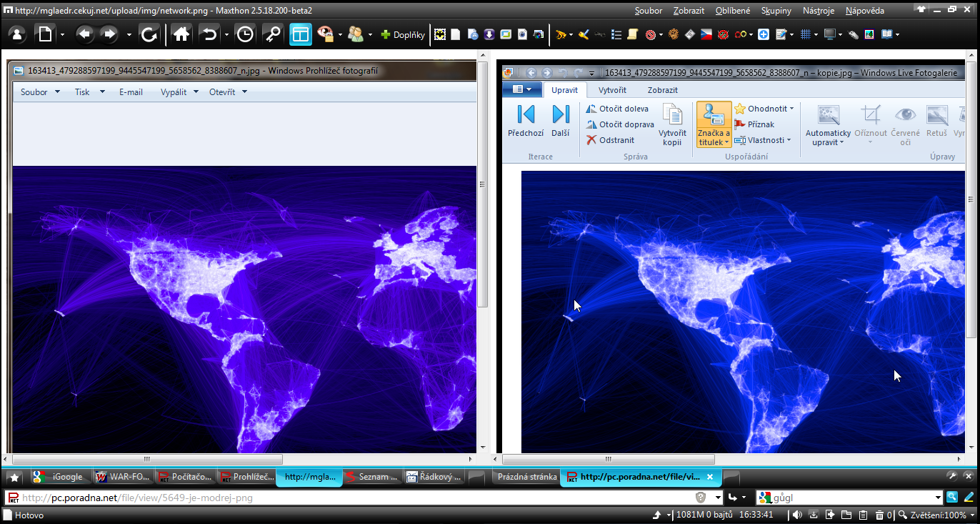Image resolution: width=980 pixels, height=524 pixels.
Task: Click the split-view layout icon
Action: (301, 34)
